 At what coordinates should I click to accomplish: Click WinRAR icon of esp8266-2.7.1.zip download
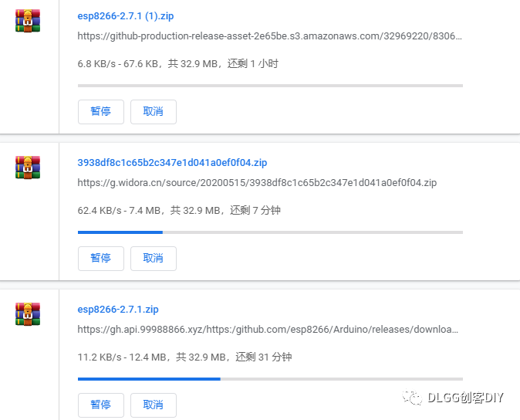28,313
